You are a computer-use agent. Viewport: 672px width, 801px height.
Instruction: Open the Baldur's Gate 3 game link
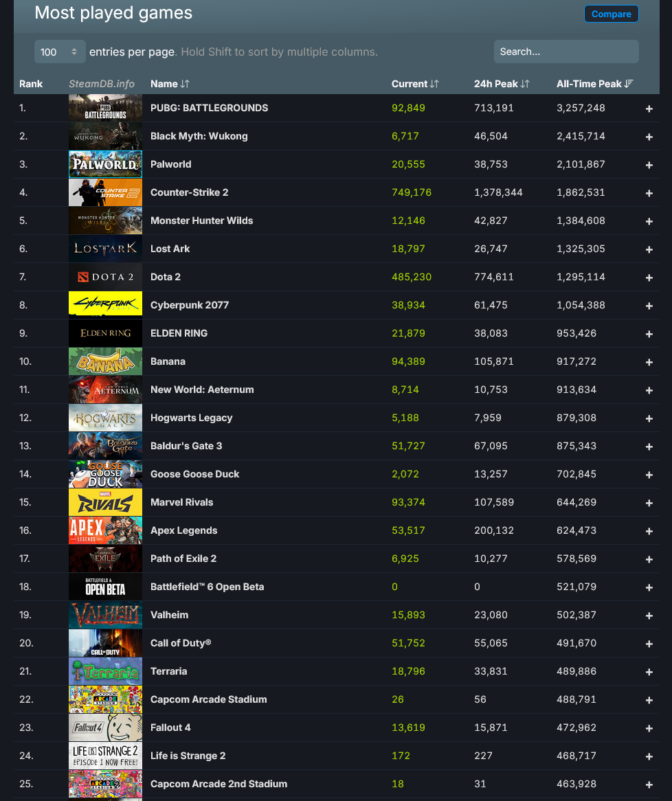[x=186, y=446]
